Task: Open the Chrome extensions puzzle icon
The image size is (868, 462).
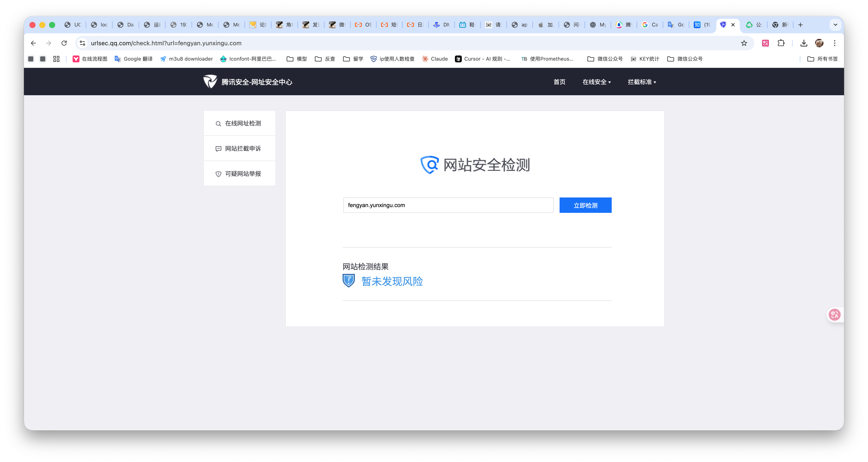Action: click(781, 43)
